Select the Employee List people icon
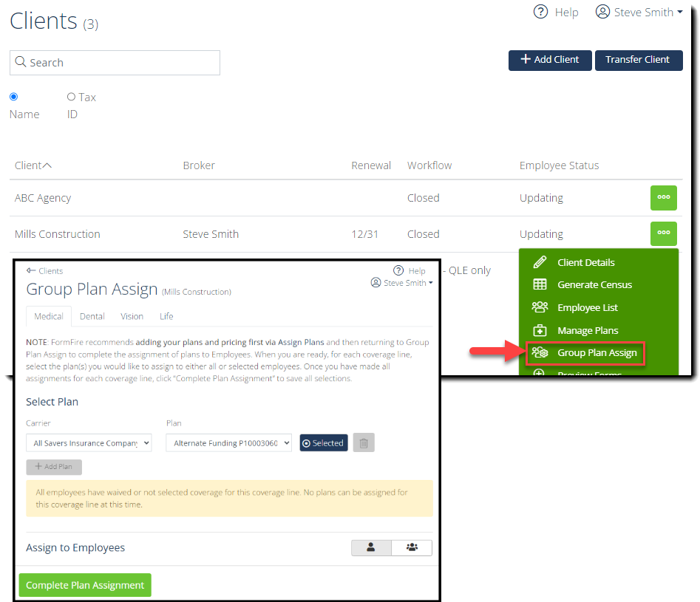Viewport: 700px width, 602px height. 539,307
